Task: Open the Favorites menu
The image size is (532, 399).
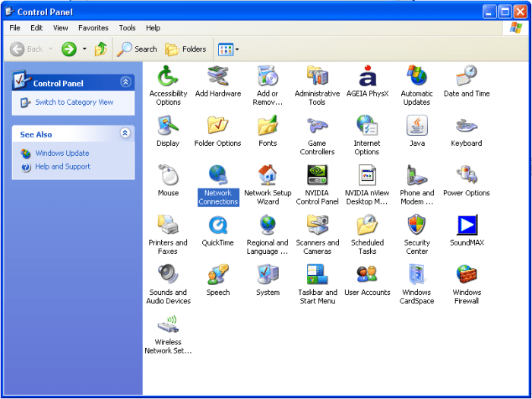Action: pyautogui.click(x=93, y=28)
